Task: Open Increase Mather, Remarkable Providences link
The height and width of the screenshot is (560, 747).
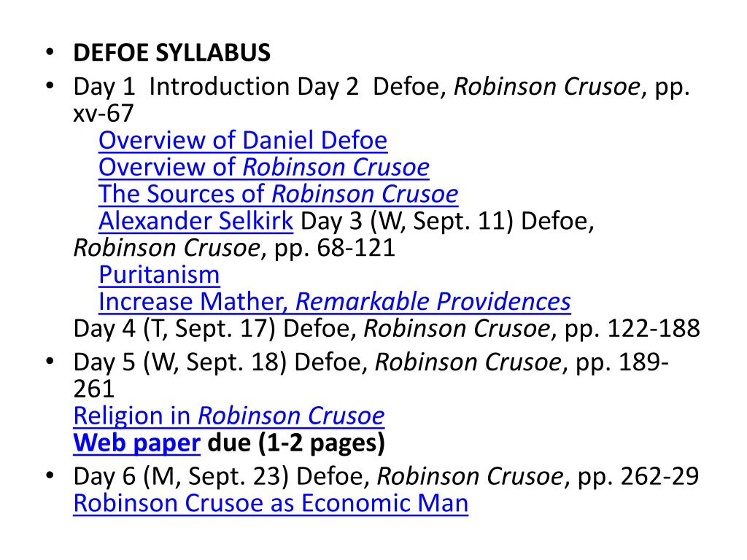Action: point(334,301)
